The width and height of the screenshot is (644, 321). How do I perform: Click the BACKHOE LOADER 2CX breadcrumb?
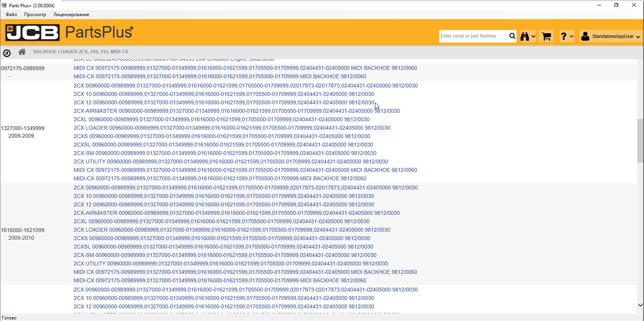(x=81, y=52)
